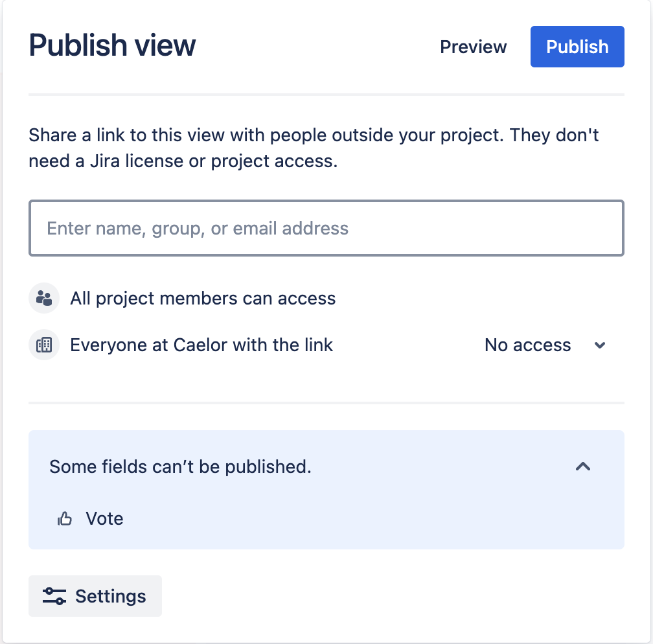Viewport: 653px width, 644px height.
Task: Open the No access permission dropdown
Action: coord(546,345)
